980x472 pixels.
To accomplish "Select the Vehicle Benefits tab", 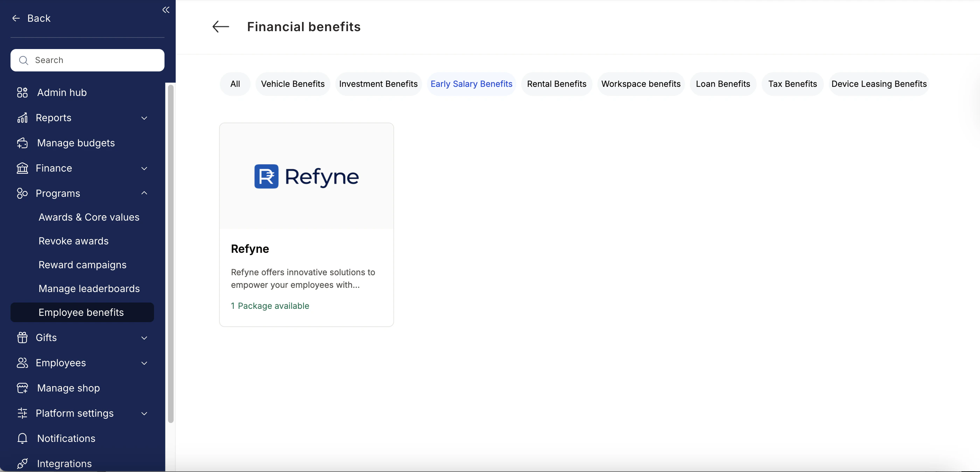I will point(293,84).
